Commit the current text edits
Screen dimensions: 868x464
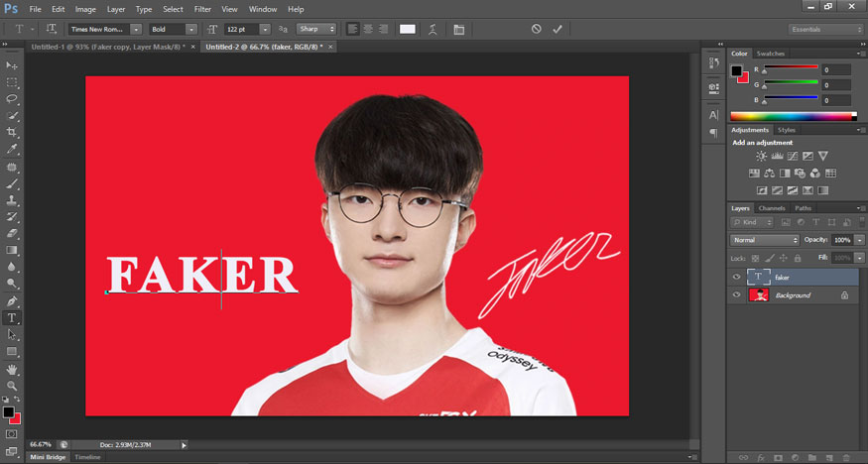click(x=558, y=29)
